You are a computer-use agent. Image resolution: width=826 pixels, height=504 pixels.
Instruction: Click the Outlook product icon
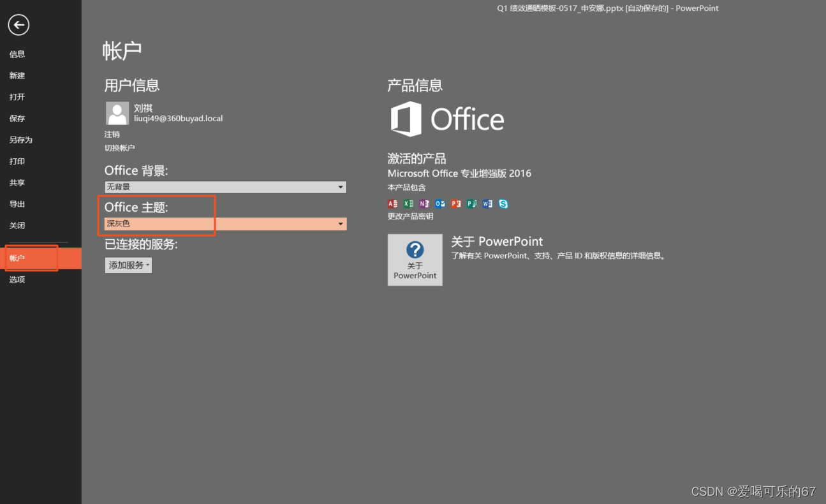(x=440, y=204)
